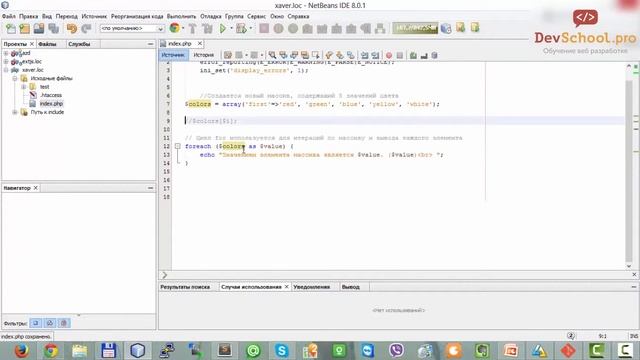Click the Build Project hammer icon

click(x=192, y=29)
